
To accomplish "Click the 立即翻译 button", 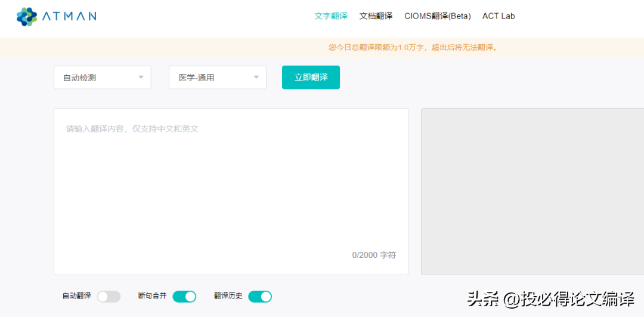I will coord(311,77).
